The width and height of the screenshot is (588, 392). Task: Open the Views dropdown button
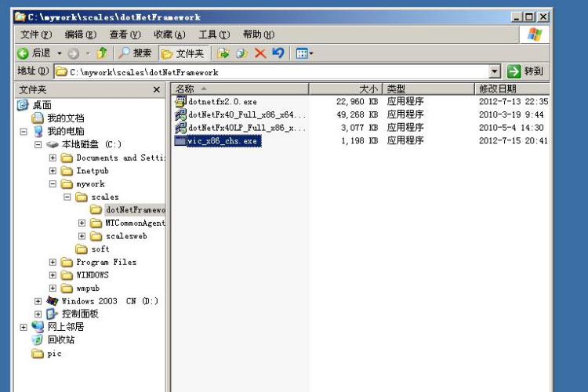[x=304, y=53]
